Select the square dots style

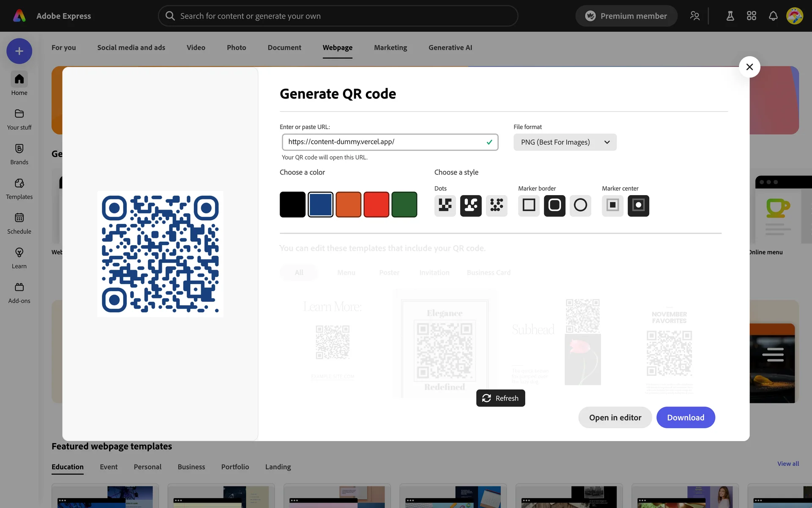445,205
